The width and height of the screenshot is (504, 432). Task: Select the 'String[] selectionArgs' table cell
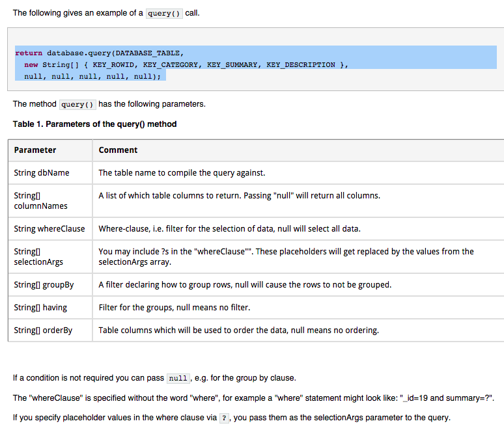[x=50, y=256]
